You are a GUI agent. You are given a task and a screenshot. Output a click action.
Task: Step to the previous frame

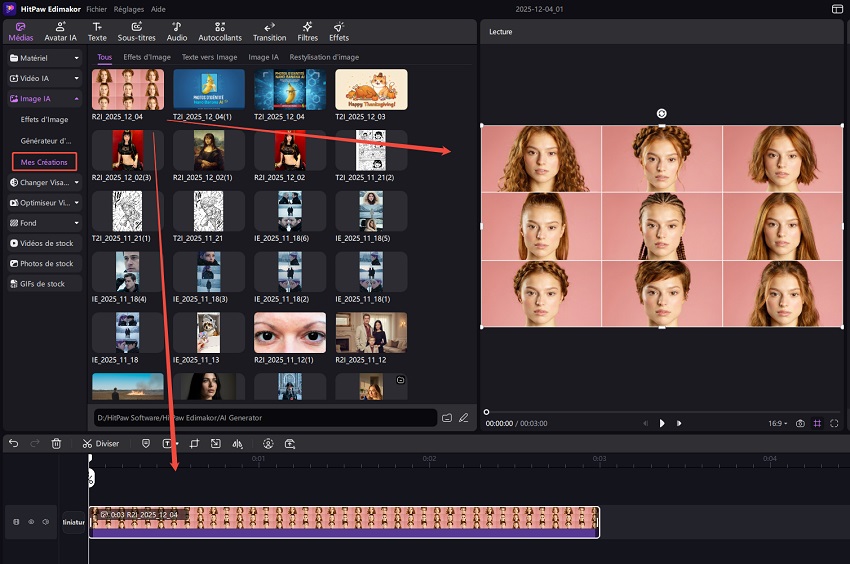pyautogui.click(x=645, y=424)
